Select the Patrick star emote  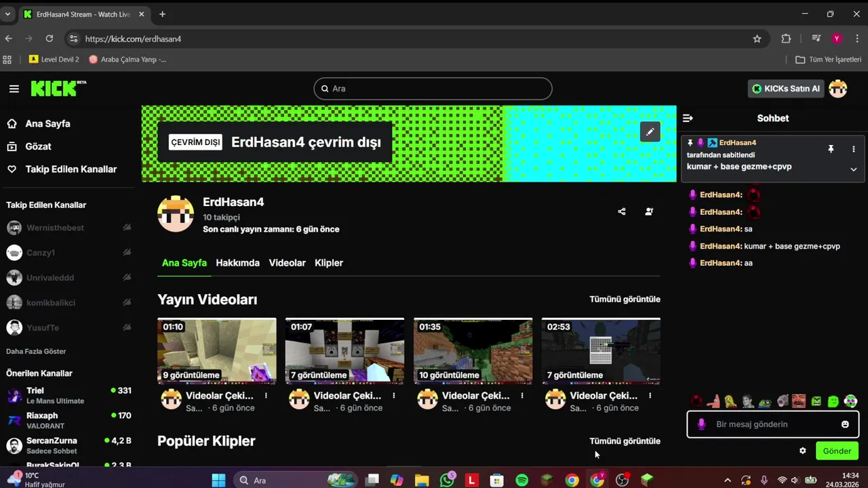point(713,401)
